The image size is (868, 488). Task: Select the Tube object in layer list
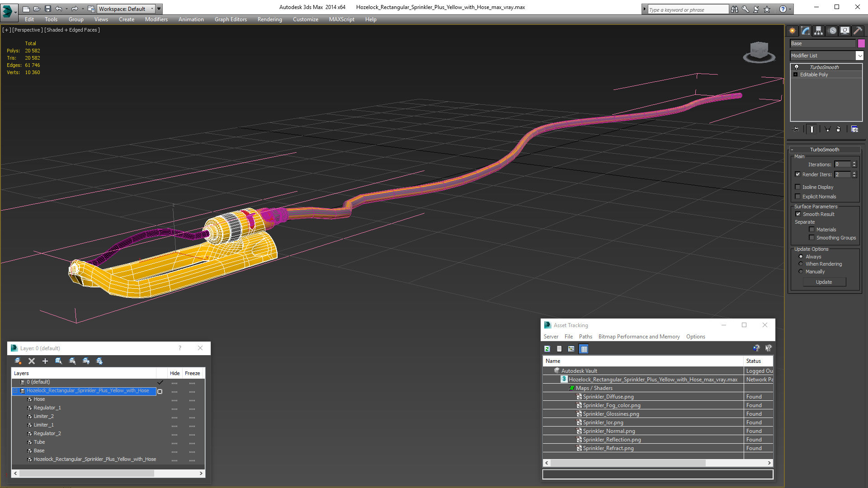pyautogui.click(x=39, y=442)
